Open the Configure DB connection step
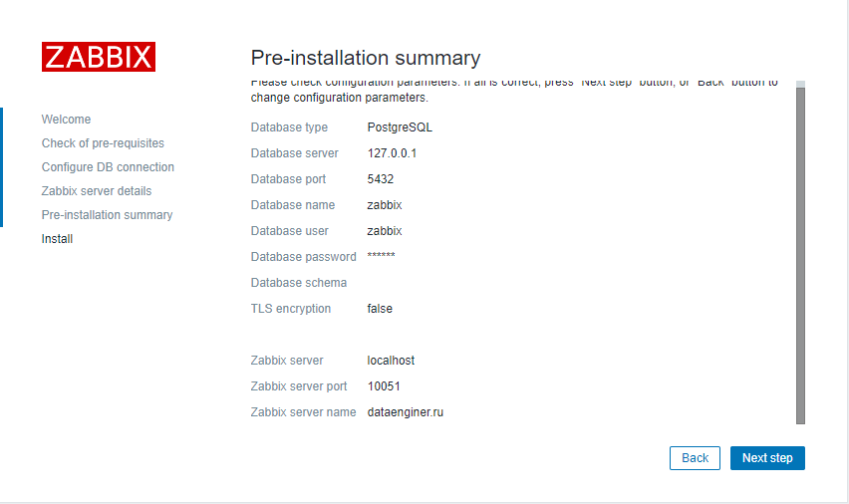 108,167
